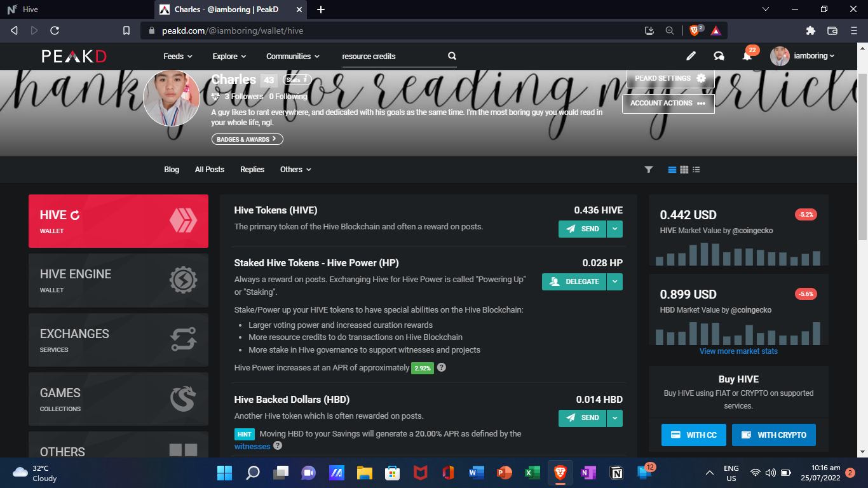Screen dimensions: 868x488
Task: Expand the Feeds dropdown menu
Action: pos(178,57)
